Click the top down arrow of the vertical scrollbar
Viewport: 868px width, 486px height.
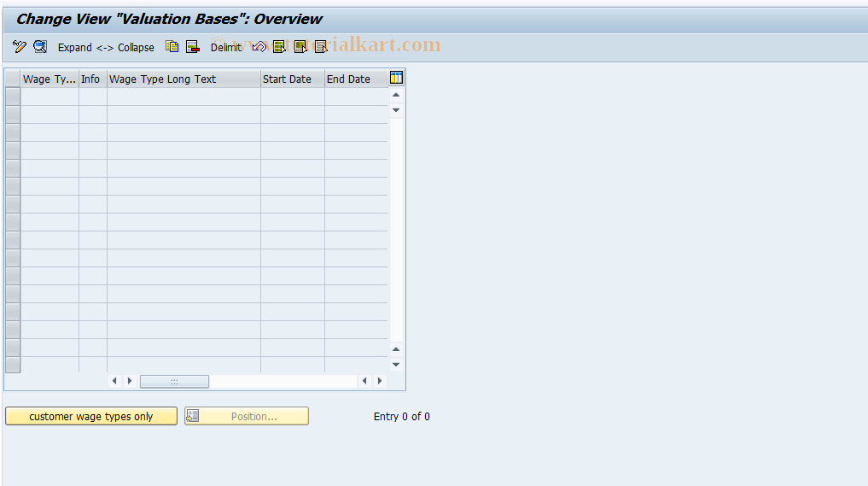pos(396,110)
